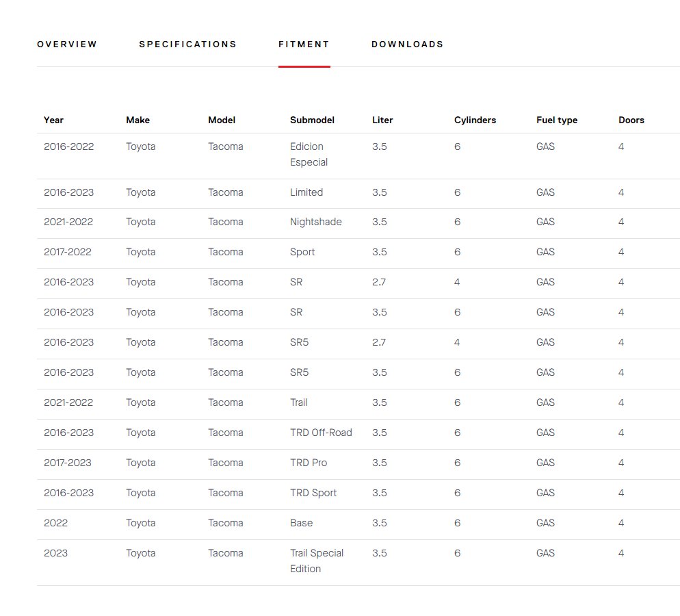The width and height of the screenshot is (680, 616).
Task: Click the Doors column header
Action: 631,120
